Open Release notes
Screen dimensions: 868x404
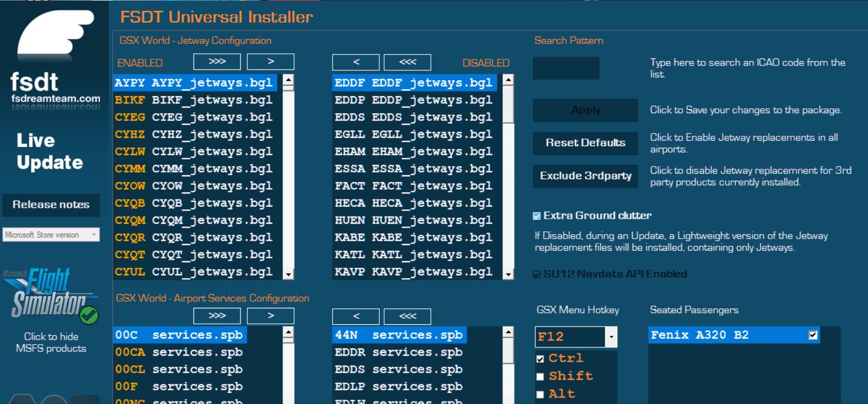[x=51, y=204]
